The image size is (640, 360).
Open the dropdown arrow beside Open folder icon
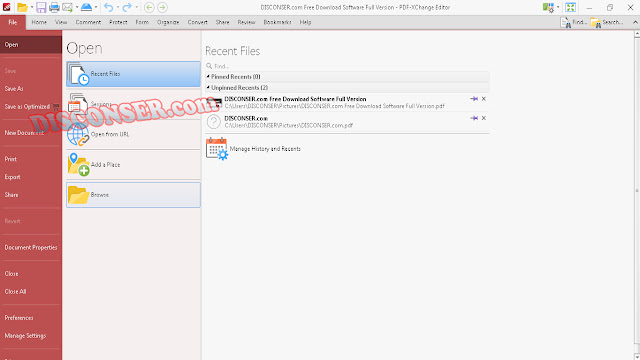(x=32, y=7)
